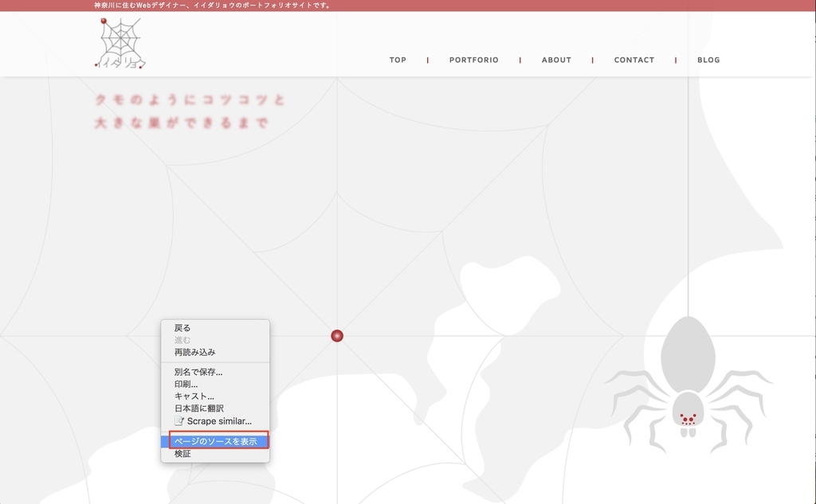Choose 検証 in the context menu
This screenshot has width=816, height=504.
coord(215,454)
